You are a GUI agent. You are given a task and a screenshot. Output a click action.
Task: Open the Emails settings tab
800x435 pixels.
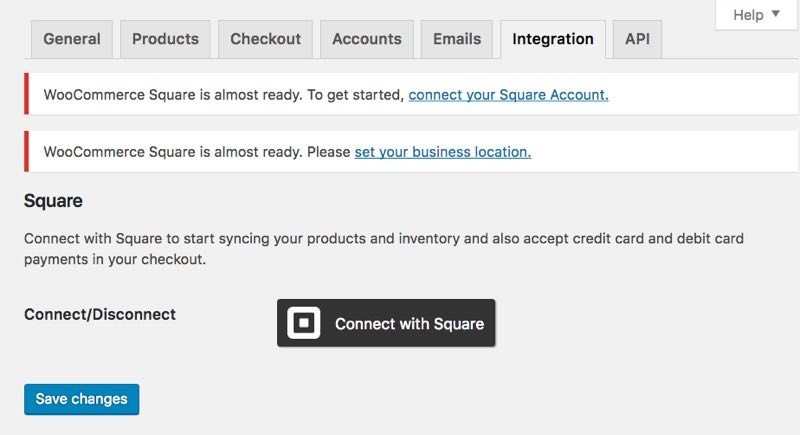[457, 39]
